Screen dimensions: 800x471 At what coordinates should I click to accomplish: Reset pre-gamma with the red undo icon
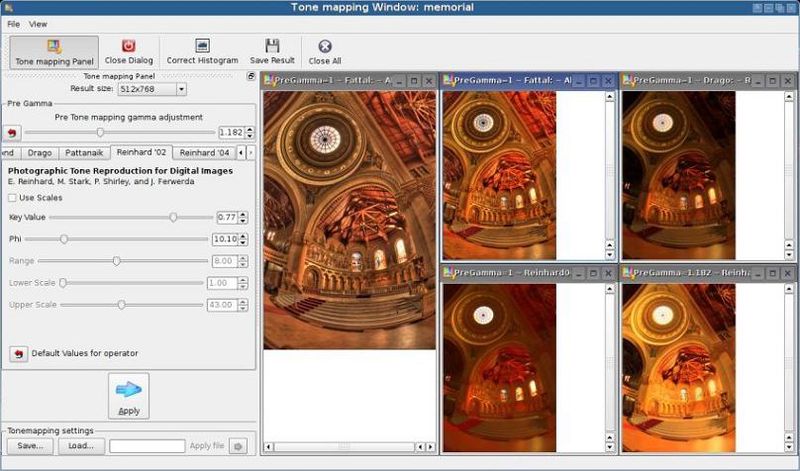pos(12,132)
